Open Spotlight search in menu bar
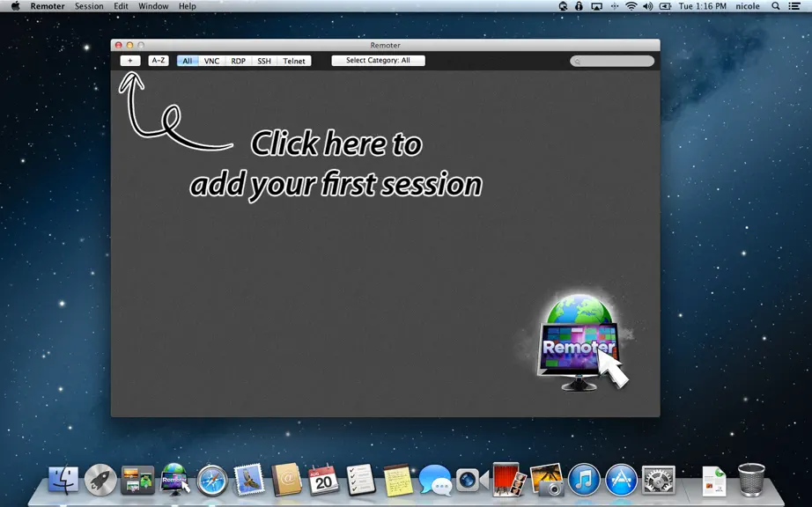This screenshot has height=507, width=812. click(776, 6)
